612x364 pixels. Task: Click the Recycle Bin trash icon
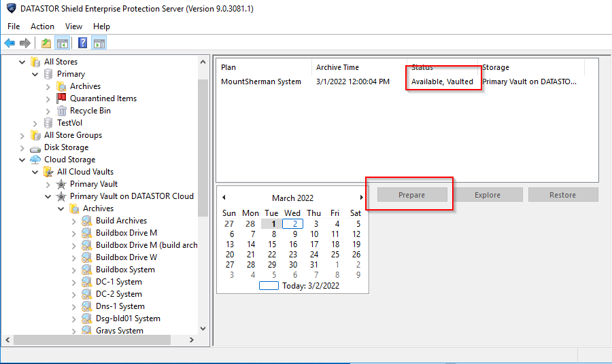(x=62, y=111)
